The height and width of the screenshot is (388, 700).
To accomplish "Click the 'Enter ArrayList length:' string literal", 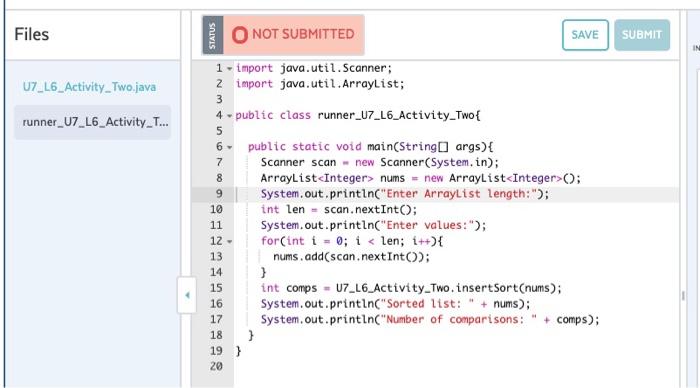I will pos(458,194).
